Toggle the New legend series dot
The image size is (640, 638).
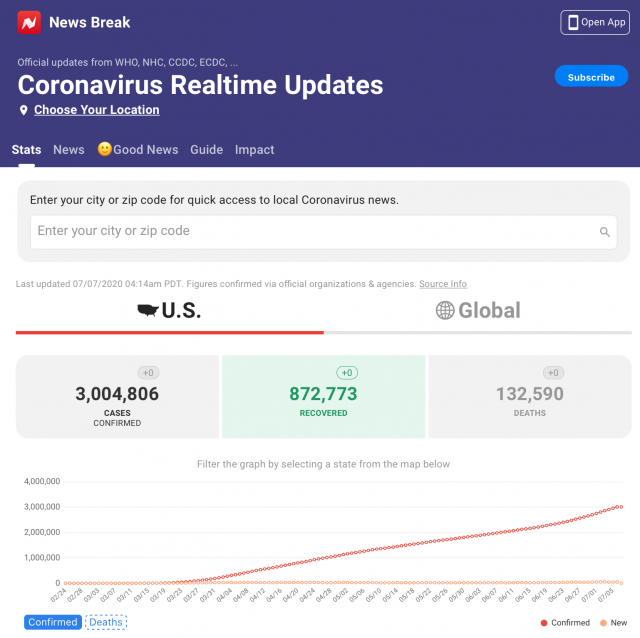604,623
